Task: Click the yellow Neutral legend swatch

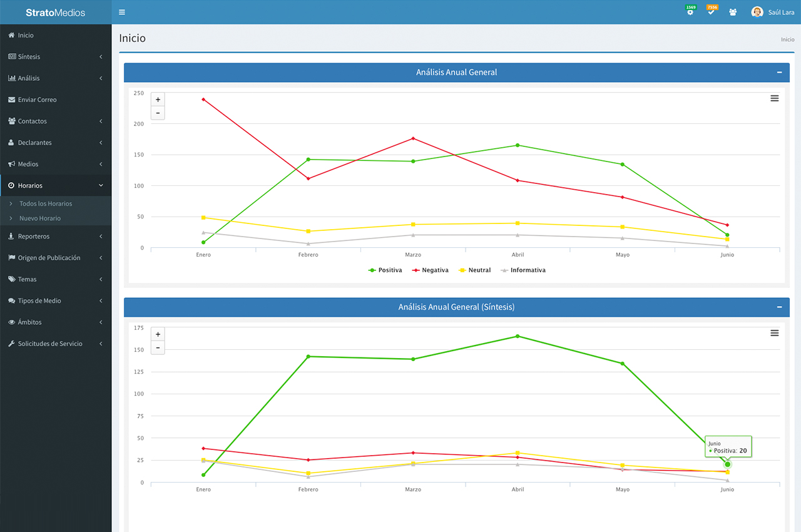Action: point(462,270)
